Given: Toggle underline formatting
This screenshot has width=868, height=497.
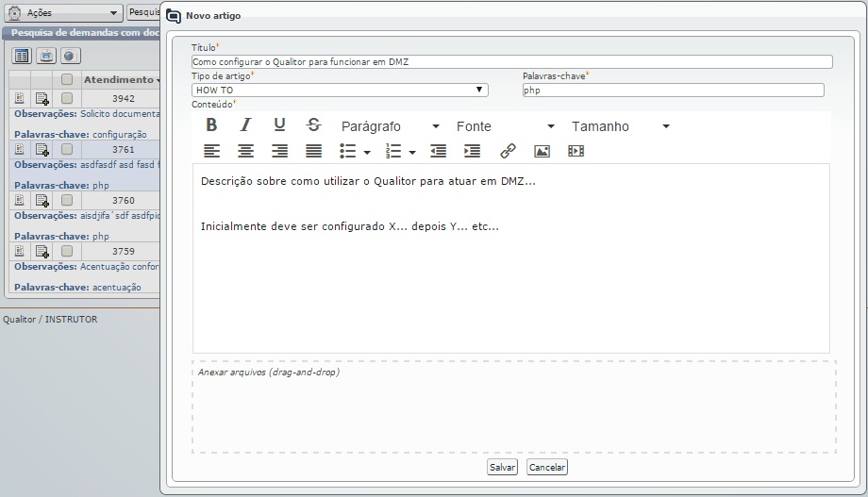Looking at the screenshot, I should click(x=279, y=125).
